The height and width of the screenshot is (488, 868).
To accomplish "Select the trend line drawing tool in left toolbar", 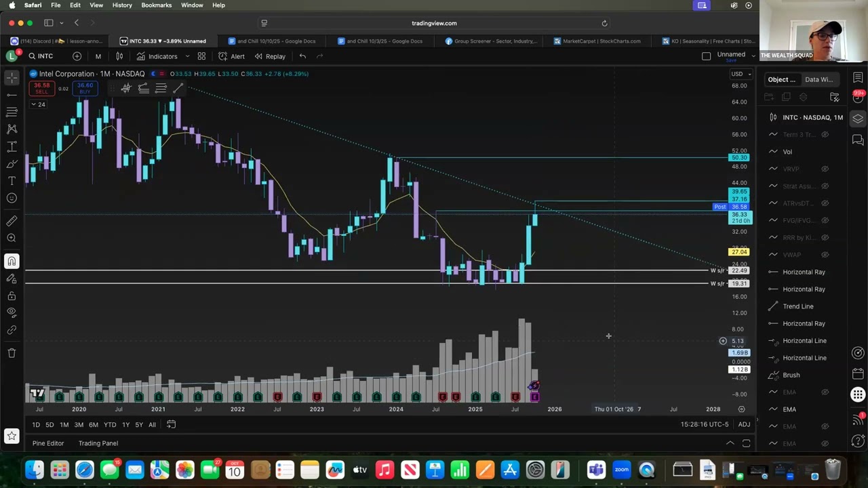I will coord(12,95).
